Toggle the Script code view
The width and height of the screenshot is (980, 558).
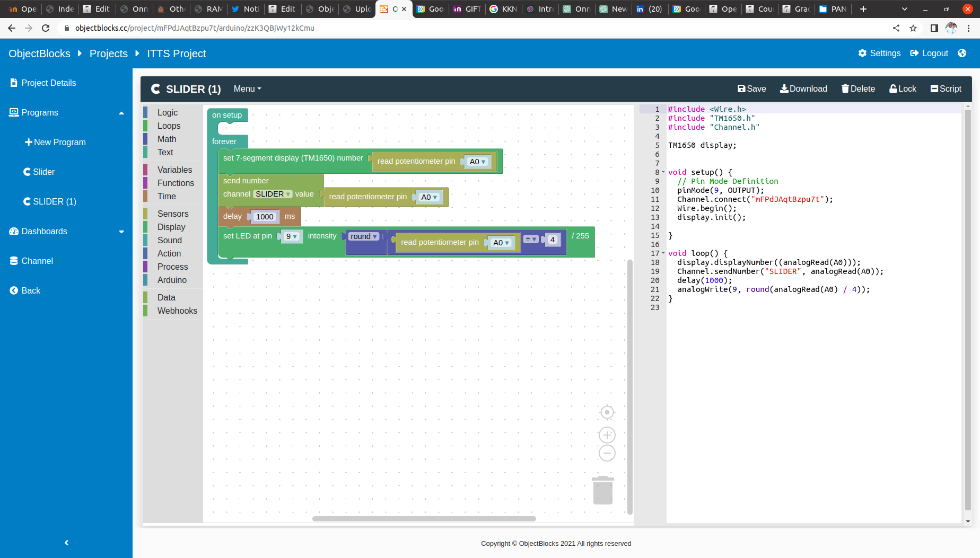point(946,89)
